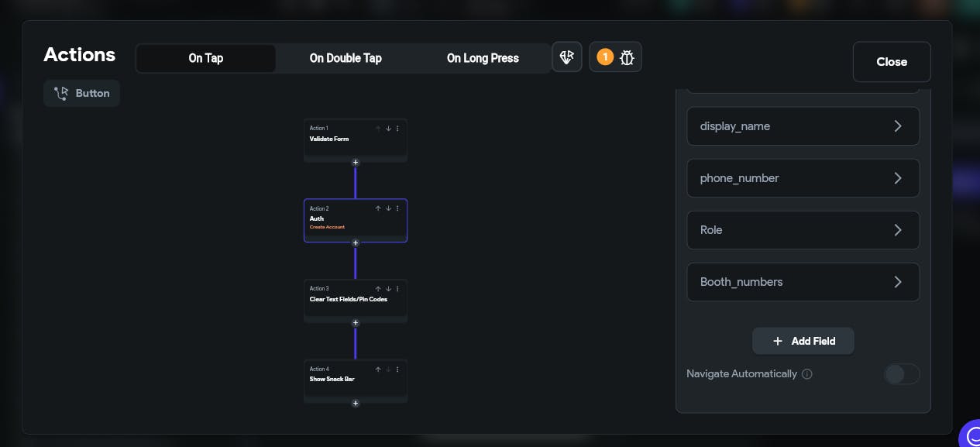Select the Clear Text Fields/Pin Codes action card

(x=349, y=302)
